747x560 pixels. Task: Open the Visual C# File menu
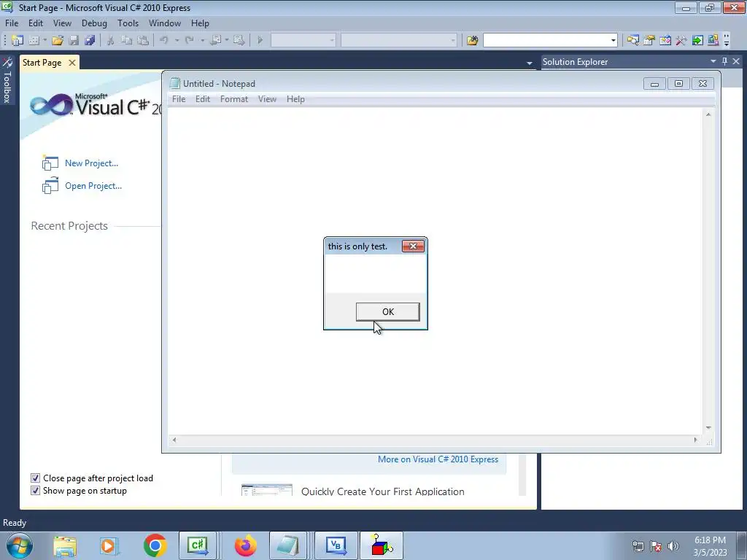tap(12, 23)
